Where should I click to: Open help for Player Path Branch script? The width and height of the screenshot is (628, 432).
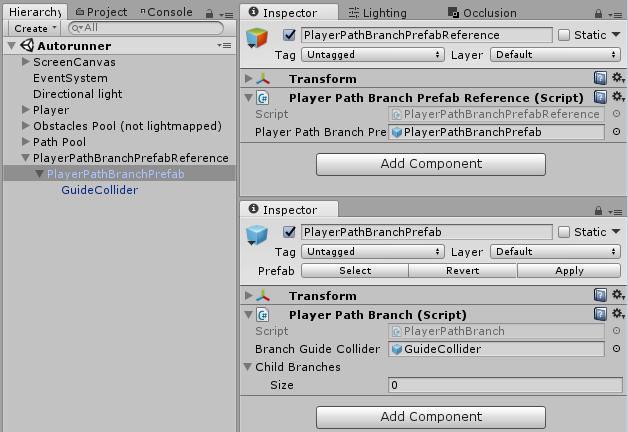[x=600, y=314]
